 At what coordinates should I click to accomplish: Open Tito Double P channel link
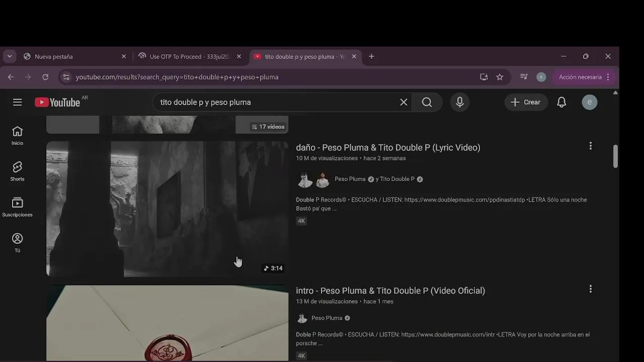pyautogui.click(x=397, y=179)
